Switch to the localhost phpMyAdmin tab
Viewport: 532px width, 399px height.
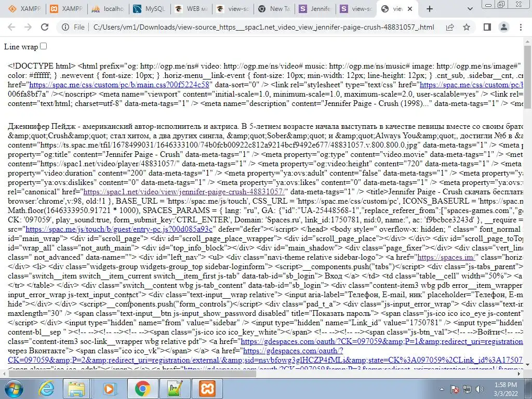pos(108,9)
